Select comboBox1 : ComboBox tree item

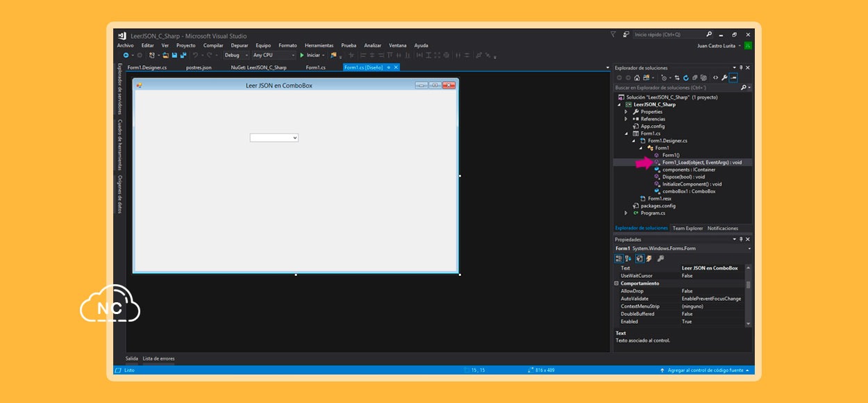click(689, 191)
